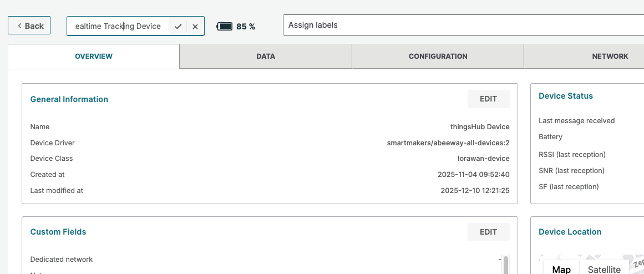Switch map to Satellite view

(604, 269)
